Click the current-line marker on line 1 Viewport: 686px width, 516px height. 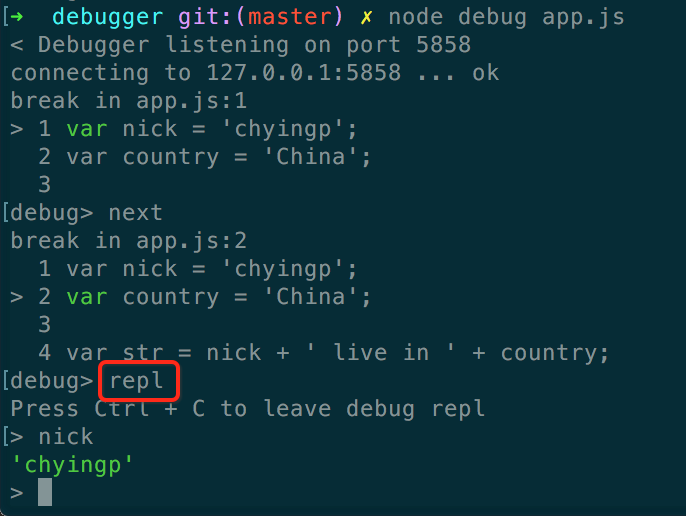pyautogui.click(x=17, y=130)
